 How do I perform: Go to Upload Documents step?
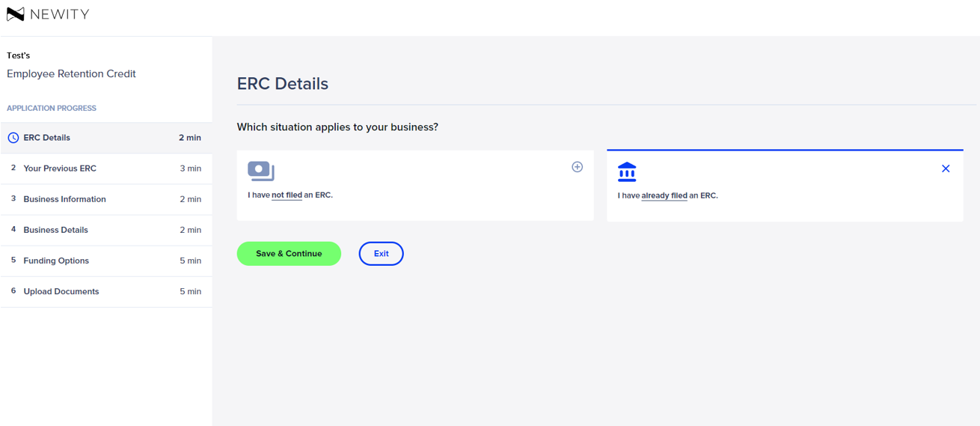(x=106, y=291)
